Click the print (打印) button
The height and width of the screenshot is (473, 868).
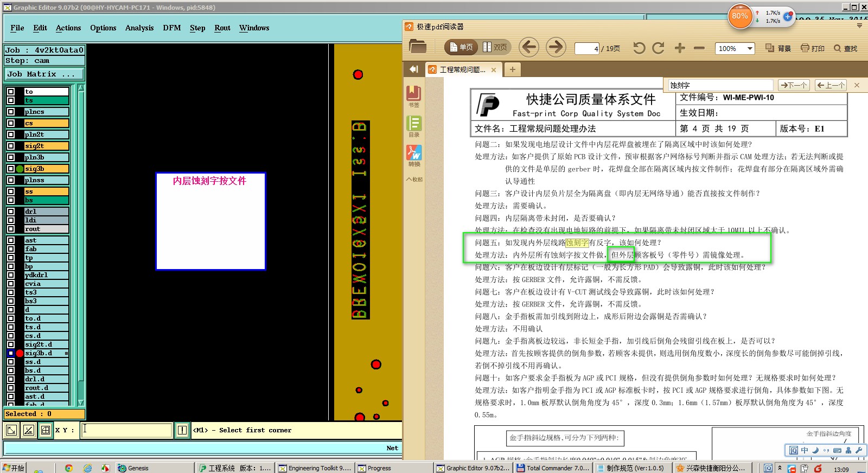tap(813, 48)
